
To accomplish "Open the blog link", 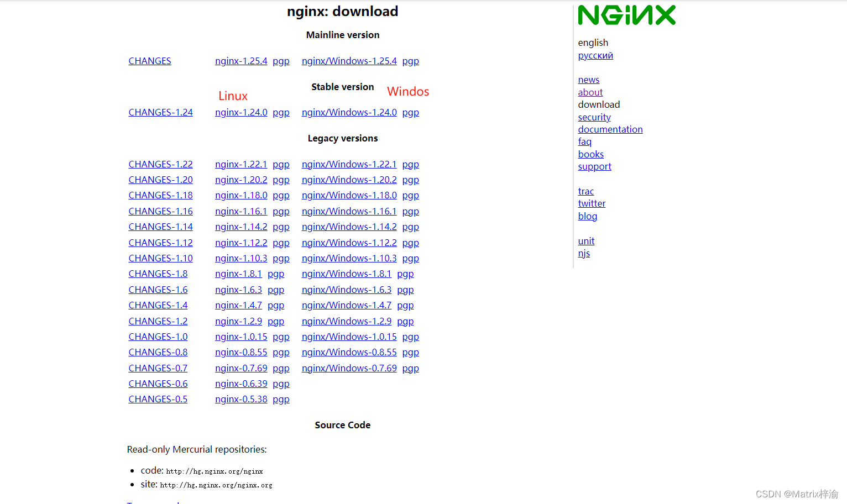I will (x=588, y=216).
